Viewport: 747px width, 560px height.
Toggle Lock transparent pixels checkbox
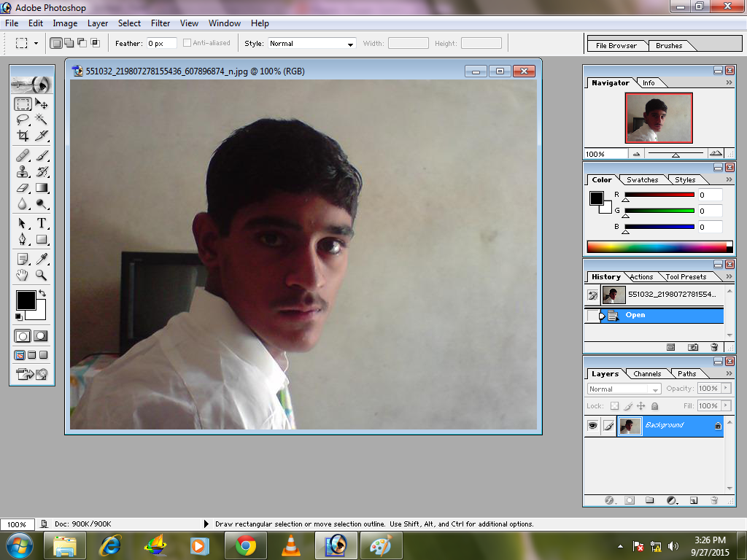pyautogui.click(x=614, y=406)
